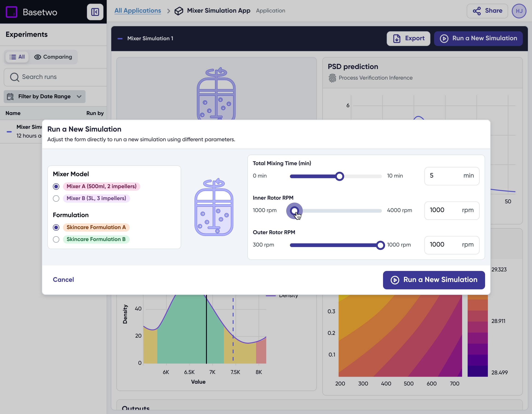Viewport: 532px width, 414px height.
Task: Click the search magnifier icon
Action: 14,77
